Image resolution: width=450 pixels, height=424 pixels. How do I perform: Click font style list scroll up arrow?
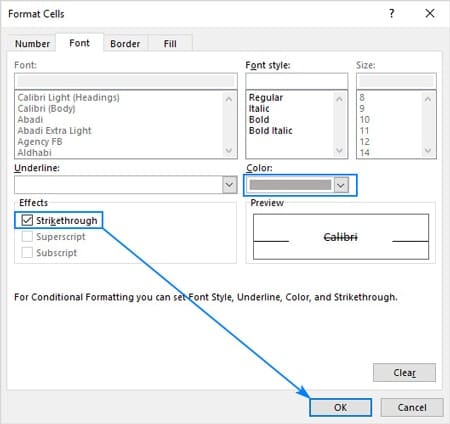[339, 99]
